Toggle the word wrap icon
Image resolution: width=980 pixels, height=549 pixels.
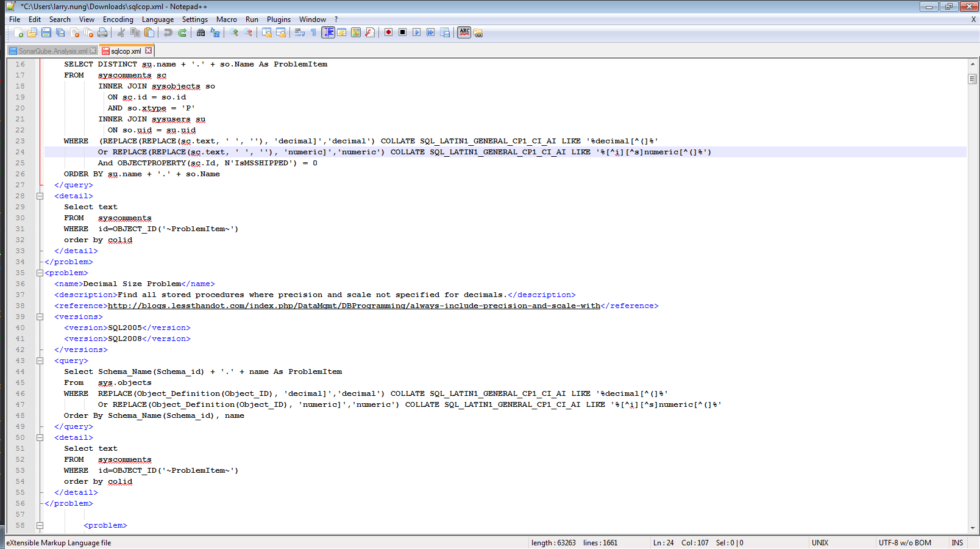pos(300,32)
